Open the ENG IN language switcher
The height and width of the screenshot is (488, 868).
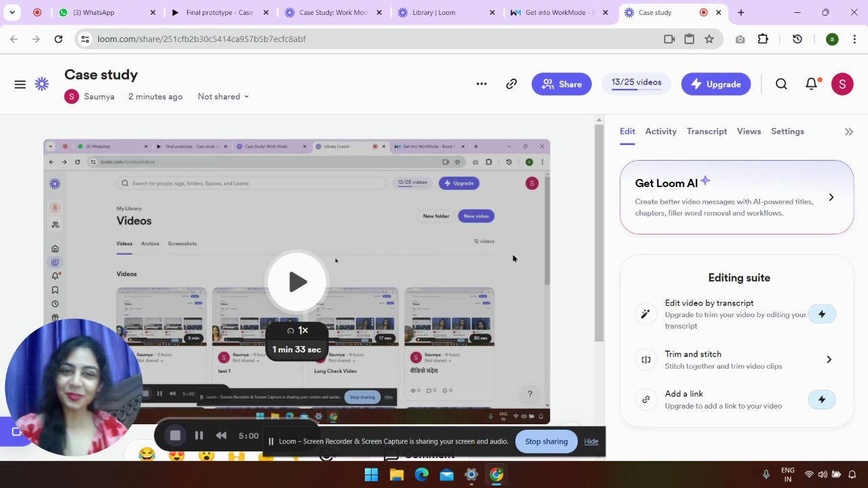787,474
